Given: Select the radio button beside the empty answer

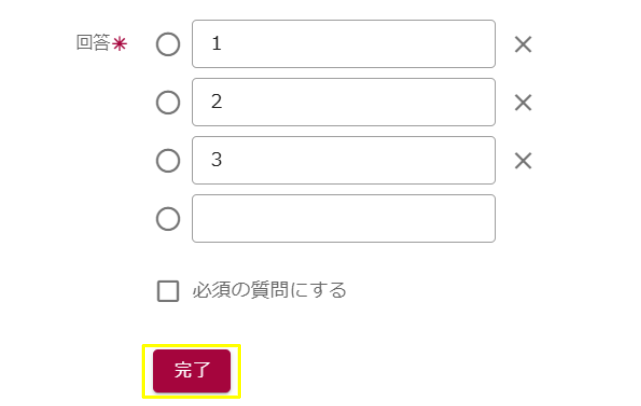Looking at the screenshot, I should [168, 218].
